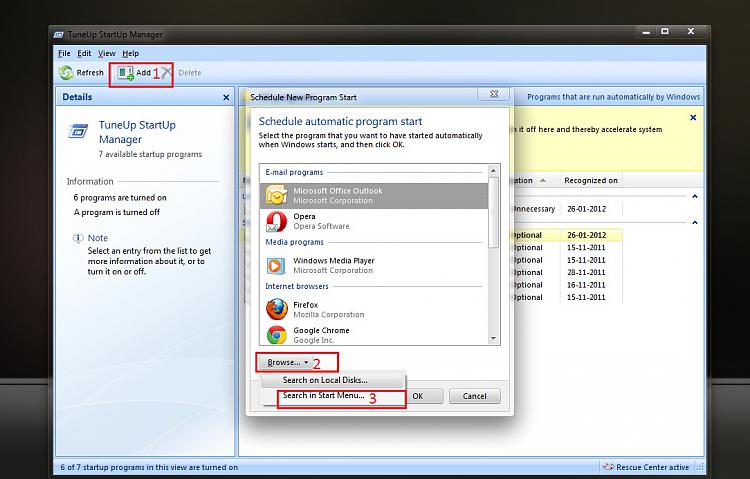Click the highlighted date 26-01-2012 in Optional row

[x=586, y=235]
